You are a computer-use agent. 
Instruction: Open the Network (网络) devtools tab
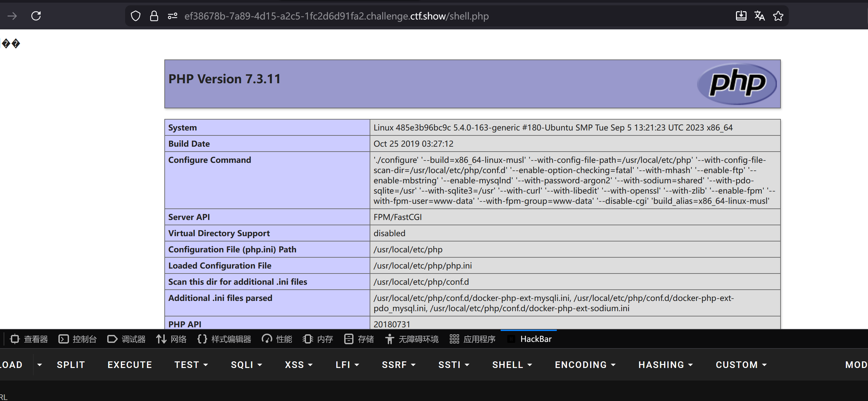coord(172,339)
